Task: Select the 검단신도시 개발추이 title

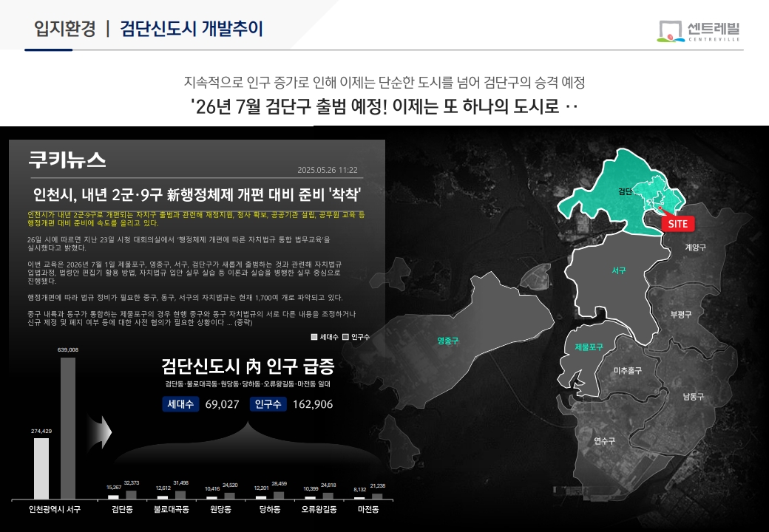Action: click(x=192, y=28)
